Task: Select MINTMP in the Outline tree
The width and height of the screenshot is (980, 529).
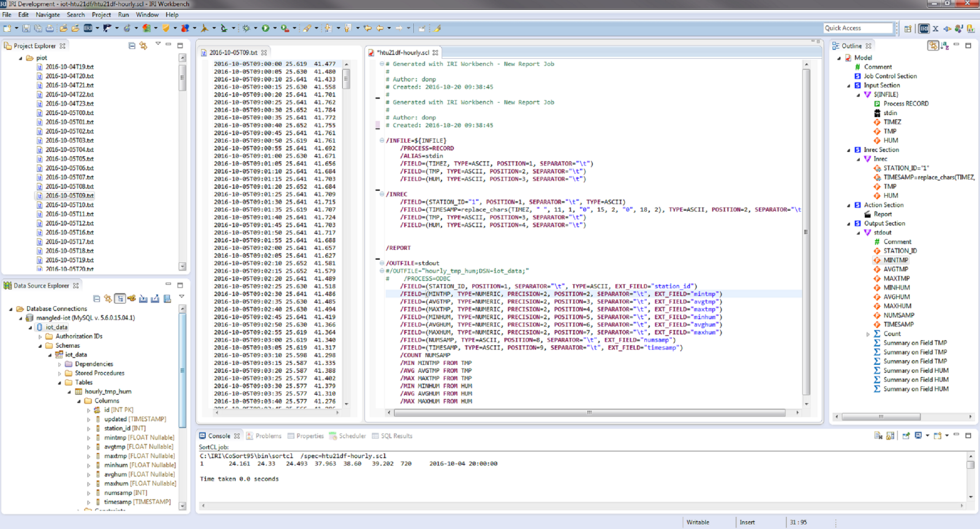Action: [x=895, y=260]
